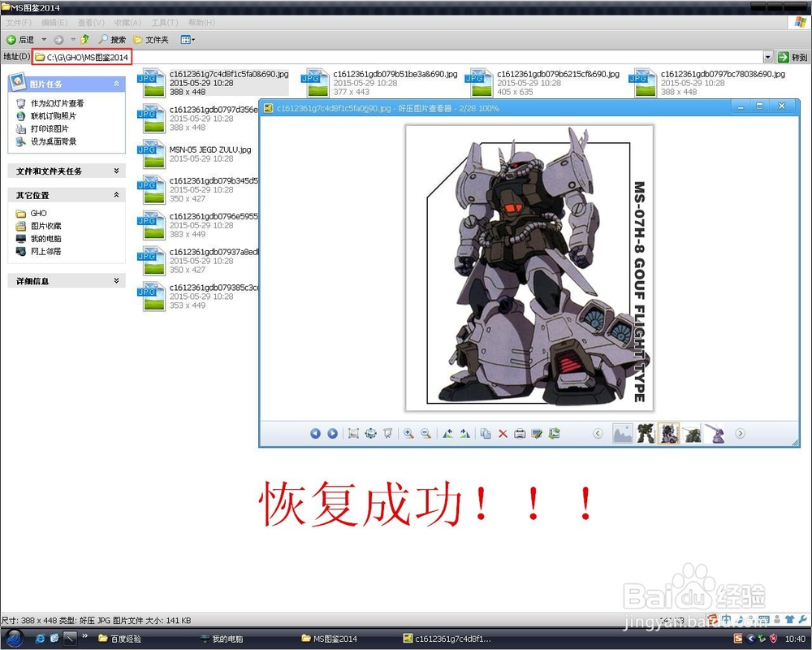Start the slideshow from the viewer toolbar
Viewport: 812px width, 650px height.
coord(387,433)
